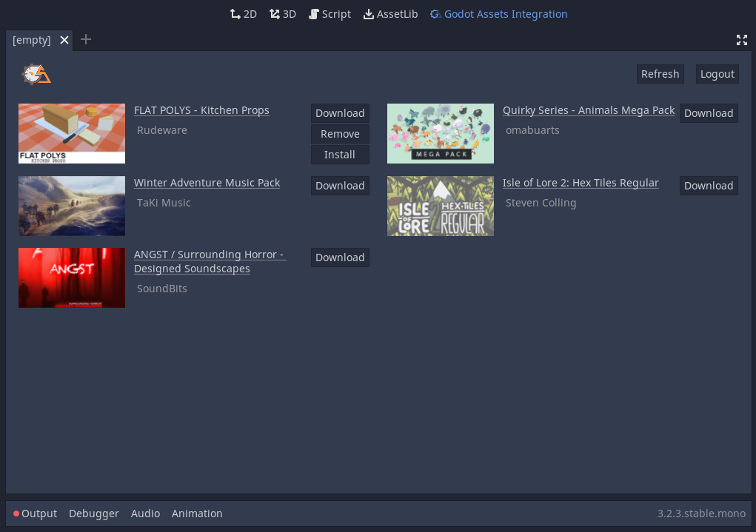Open the Debugger bottom panel

pos(94,514)
